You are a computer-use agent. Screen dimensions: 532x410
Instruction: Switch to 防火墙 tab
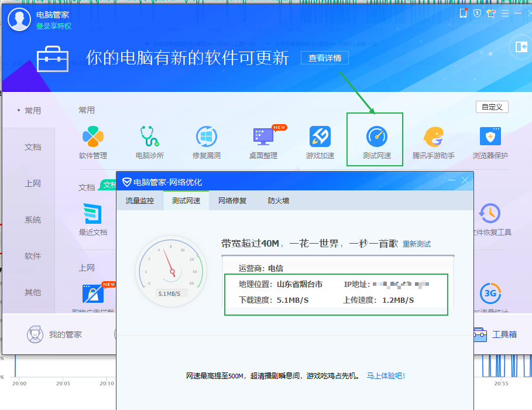click(279, 201)
